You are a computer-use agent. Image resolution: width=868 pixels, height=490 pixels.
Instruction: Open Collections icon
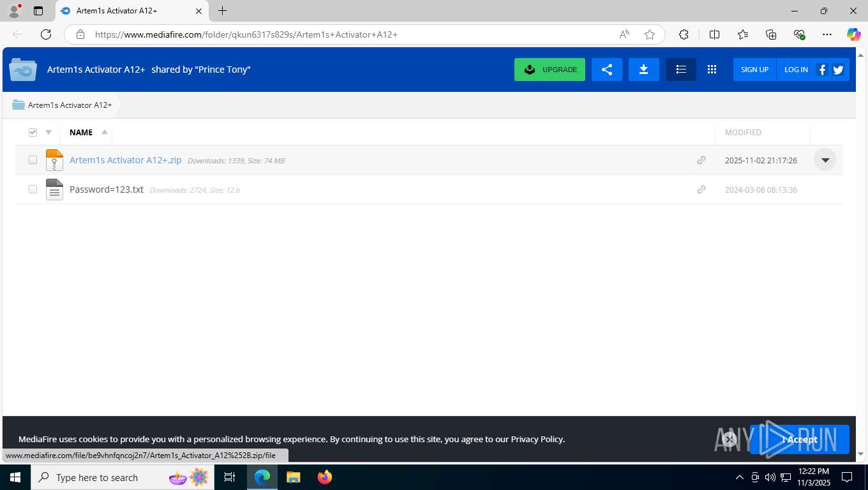(771, 34)
